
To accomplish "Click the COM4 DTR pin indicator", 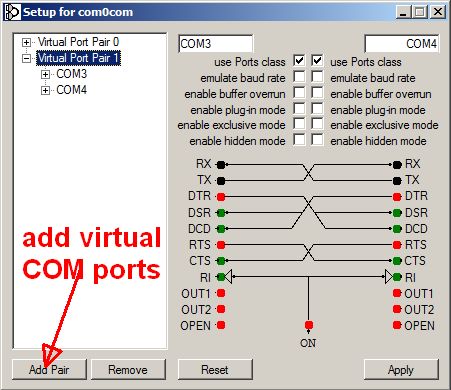I will [x=397, y=197].
